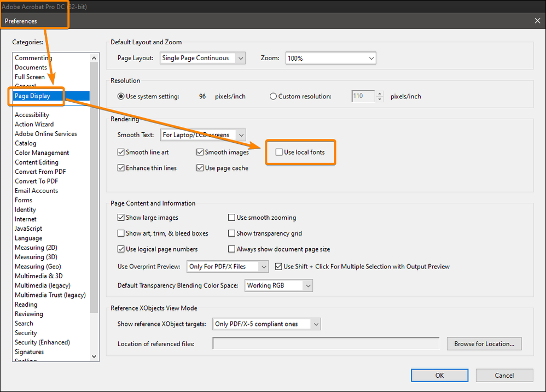The image size is (546, 392).
Task: Toggle Use page cache checkbox
Action: click(200, 168)
